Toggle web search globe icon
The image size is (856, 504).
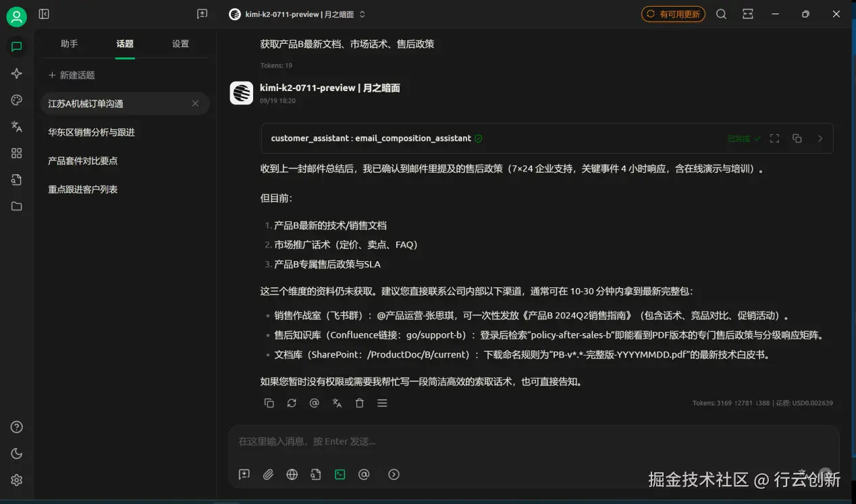coord(292,474)
